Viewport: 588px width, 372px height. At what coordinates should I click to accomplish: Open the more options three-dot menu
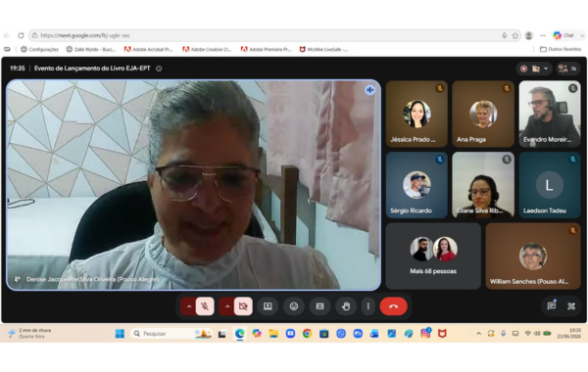368,306
